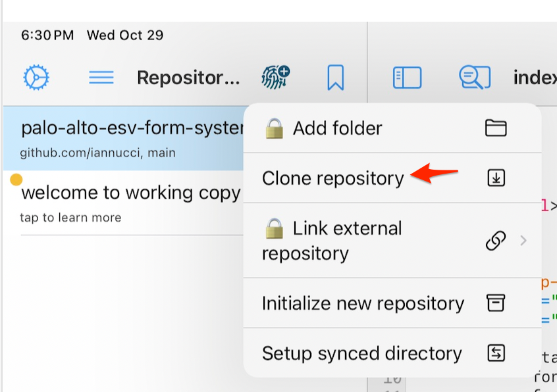Click the 6:30 PM status bar clock
557x392 pixels.
tap(47, 36)
